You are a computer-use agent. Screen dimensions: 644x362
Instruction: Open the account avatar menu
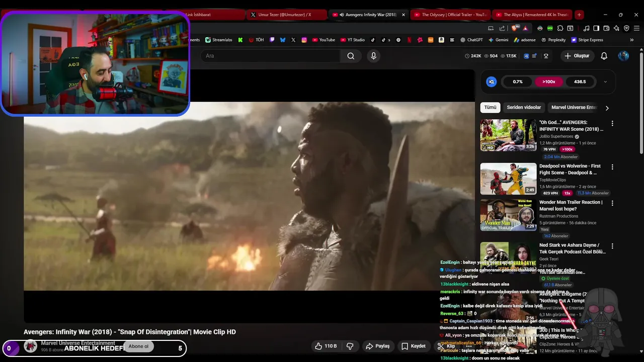click(x=623, y=56)
